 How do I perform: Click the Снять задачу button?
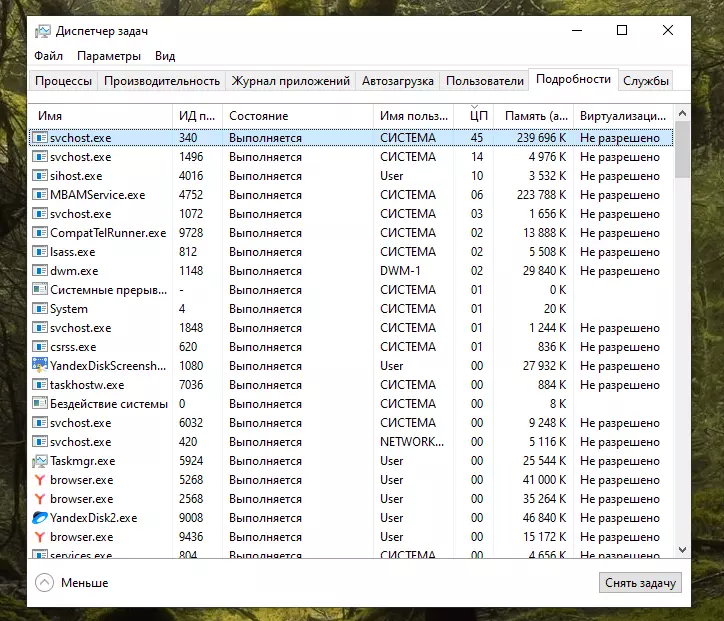pos(640,583)
